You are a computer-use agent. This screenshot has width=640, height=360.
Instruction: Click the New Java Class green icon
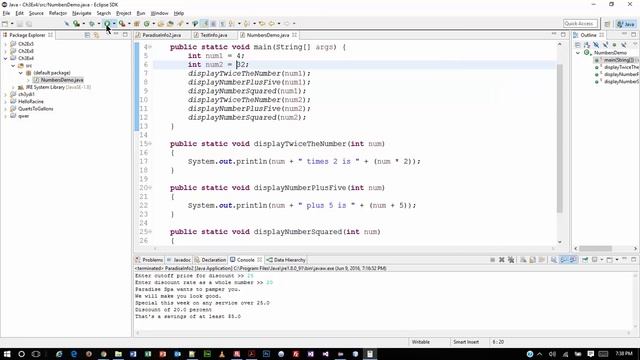tap(147, 24)
